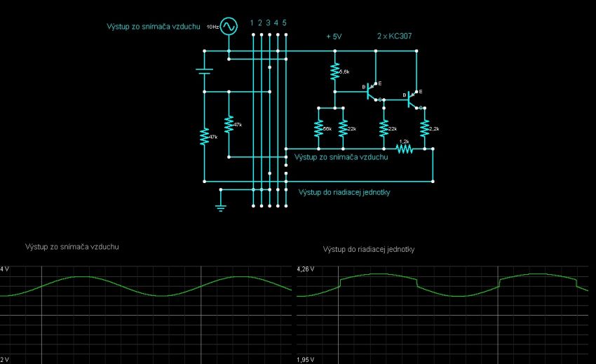Select the ground symbol below the circuit
The width and height of the screenshot is (596, 364).
pos(220,208)
